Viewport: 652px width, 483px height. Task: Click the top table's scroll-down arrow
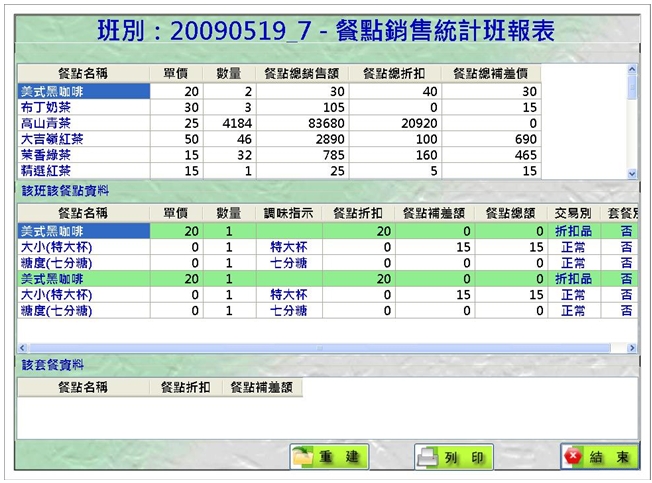pyautogui.click(x=631, y=173)
